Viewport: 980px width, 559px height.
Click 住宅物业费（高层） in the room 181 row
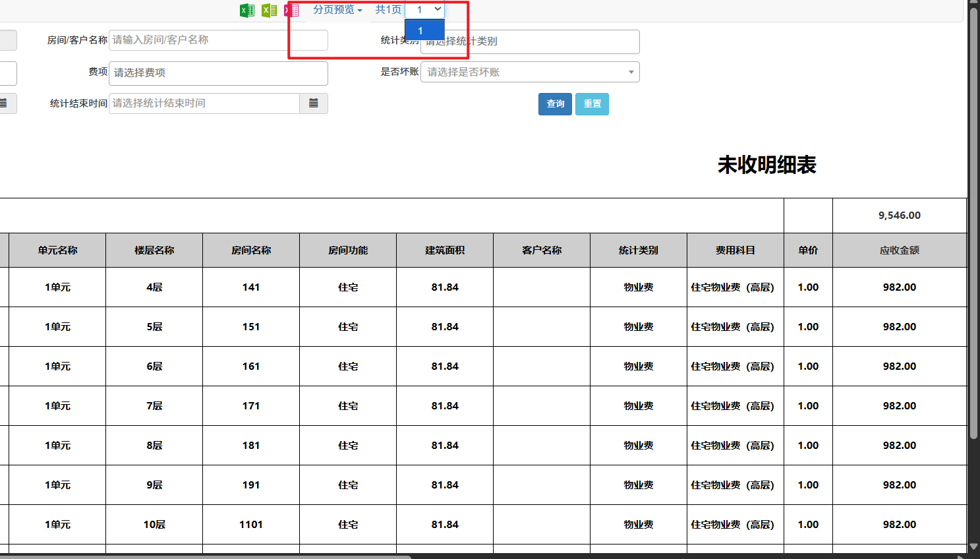[735, 446]
